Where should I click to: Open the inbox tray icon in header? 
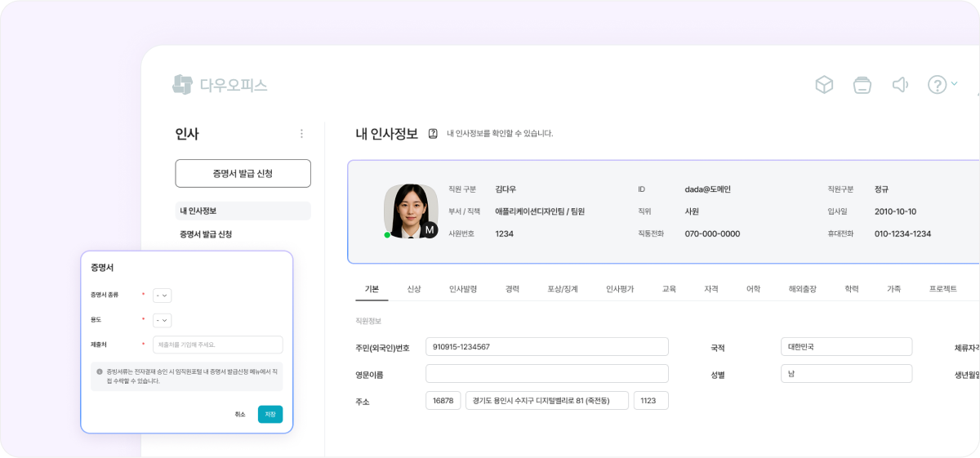pos(862,84)
